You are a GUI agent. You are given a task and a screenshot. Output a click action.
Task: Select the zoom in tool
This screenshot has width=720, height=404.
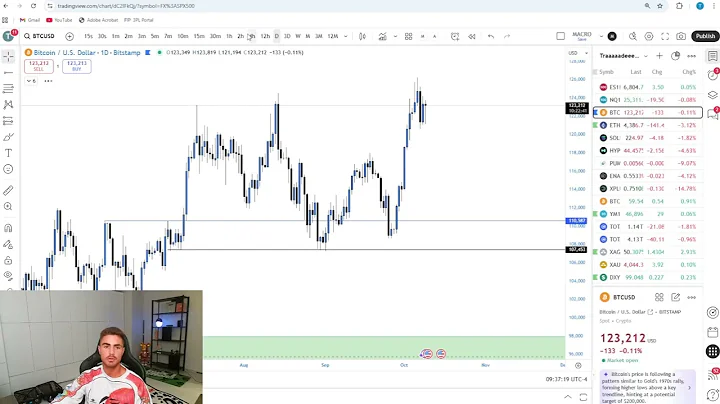click(8, 207)
